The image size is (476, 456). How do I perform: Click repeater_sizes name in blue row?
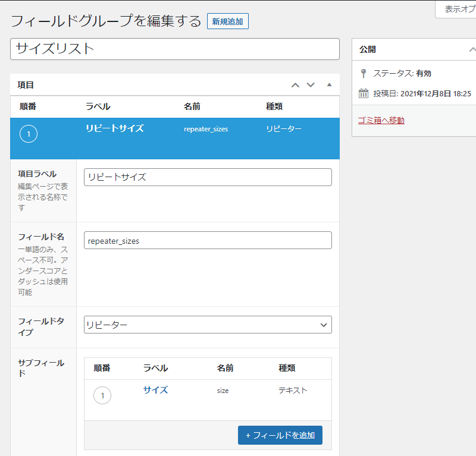206,129
